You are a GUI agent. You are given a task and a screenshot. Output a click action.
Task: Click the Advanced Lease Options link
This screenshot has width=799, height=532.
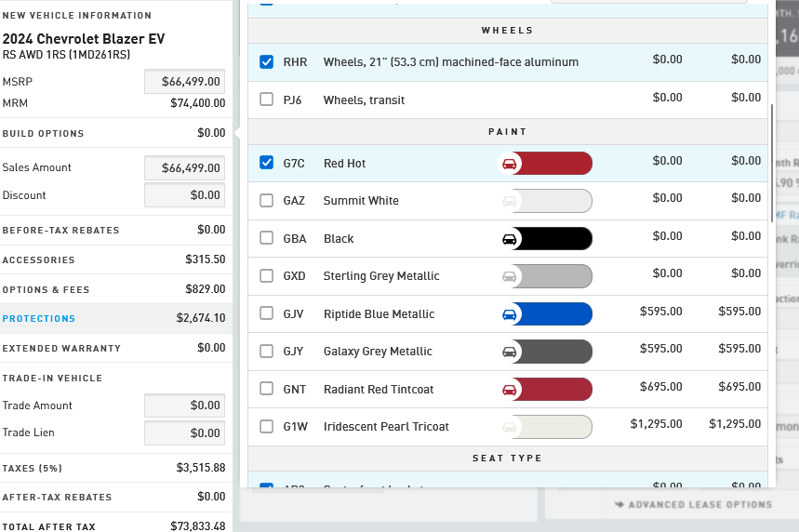(x=693, y=504)
